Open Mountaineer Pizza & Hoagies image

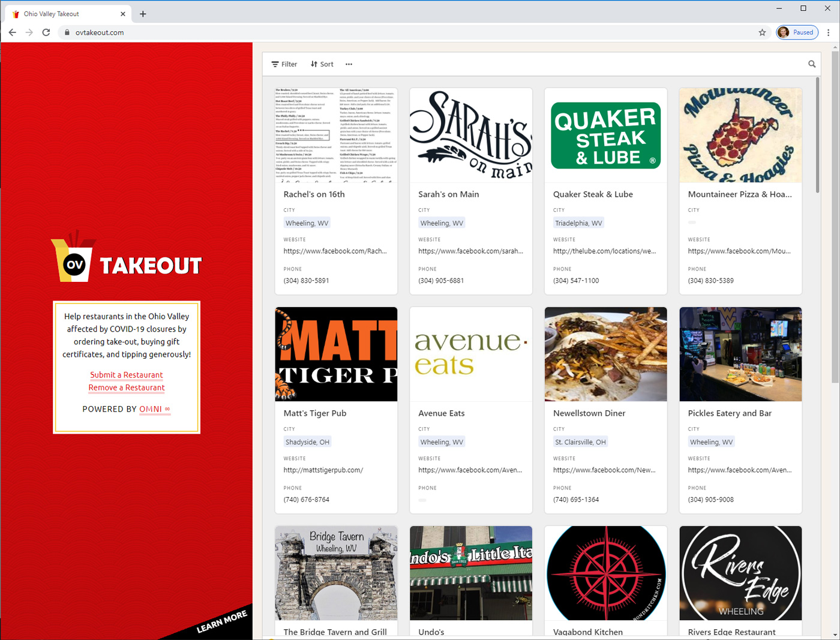(x=740, y=135)
